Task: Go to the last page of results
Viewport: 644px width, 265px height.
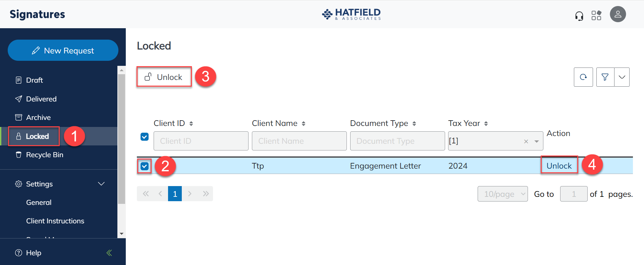Action: tap(206, 193)
